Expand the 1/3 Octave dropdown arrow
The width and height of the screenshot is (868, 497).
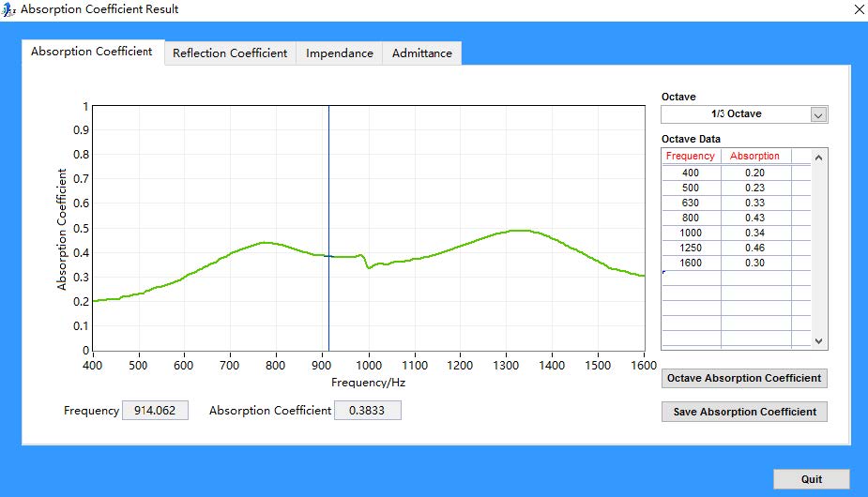pos(818,114)
